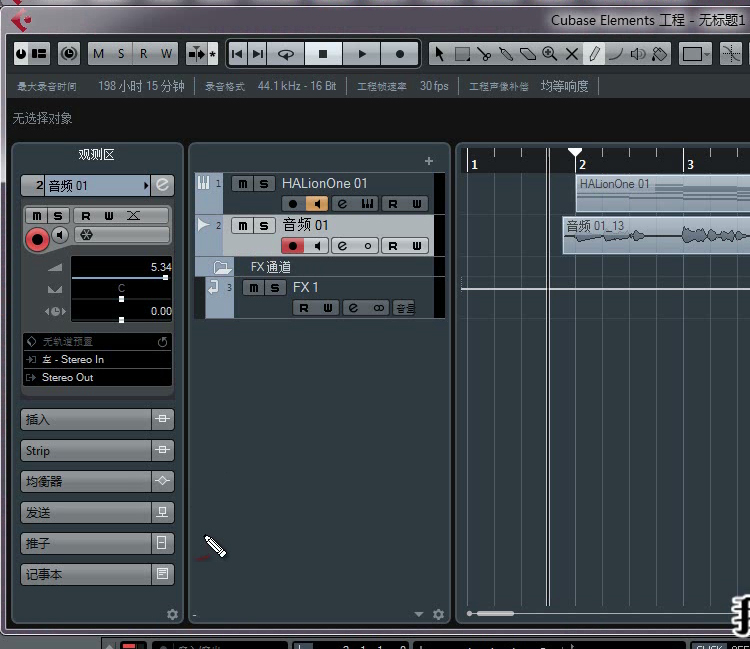Toggle the Constrain Delay Compensation clock button
The width and height of the screenshot is (750, 649).
click(x=69, y=54)
